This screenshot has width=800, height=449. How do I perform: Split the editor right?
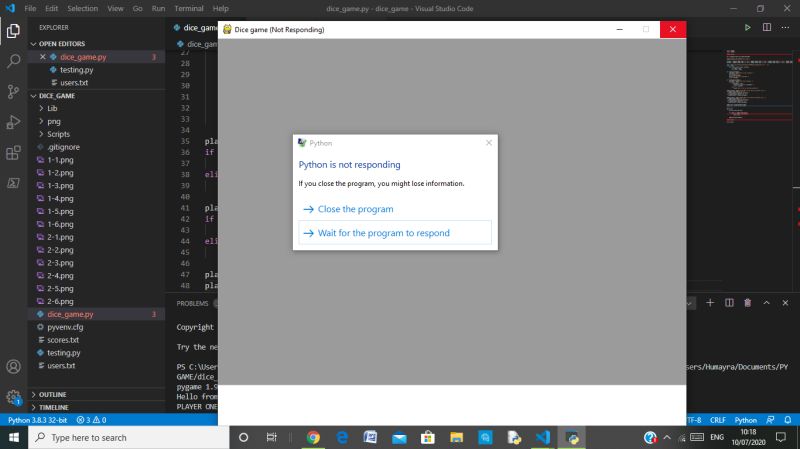(767, 28)
